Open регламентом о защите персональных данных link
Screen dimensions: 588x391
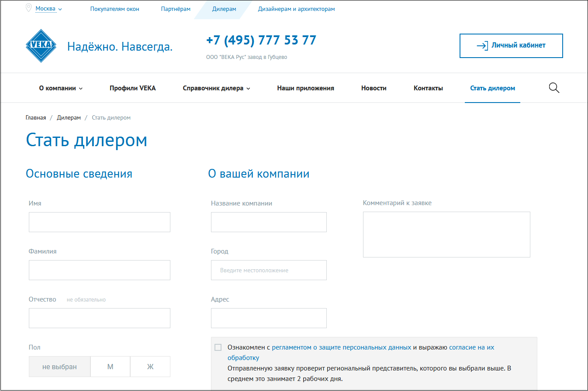point(341,347)
